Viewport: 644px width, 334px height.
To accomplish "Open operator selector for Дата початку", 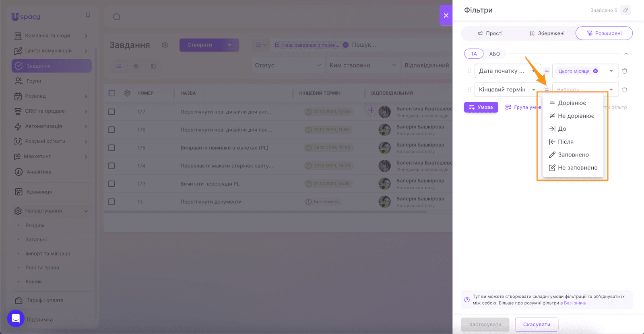I will coord(547,71).
